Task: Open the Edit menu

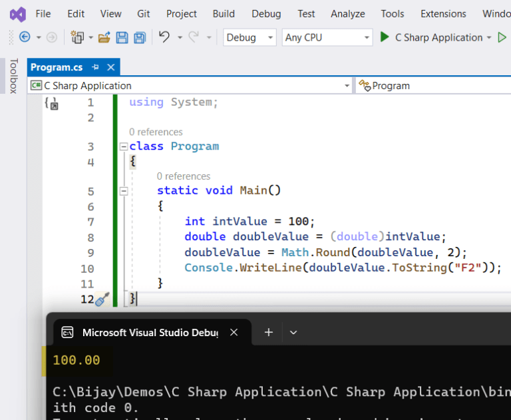Action: (x=76, y=14)
